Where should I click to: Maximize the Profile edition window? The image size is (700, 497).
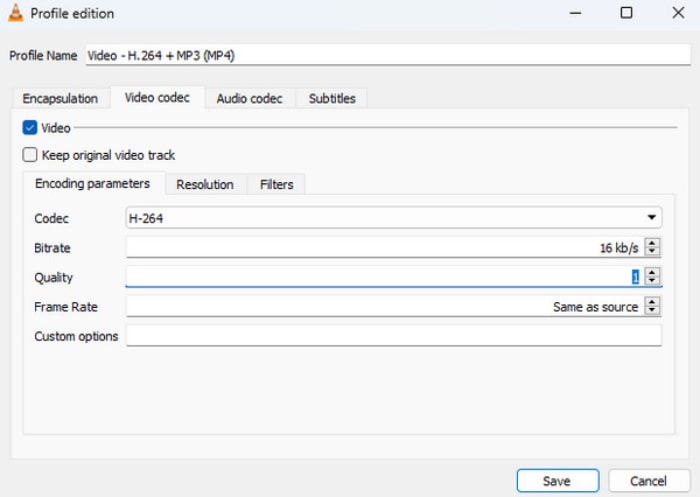626,13
